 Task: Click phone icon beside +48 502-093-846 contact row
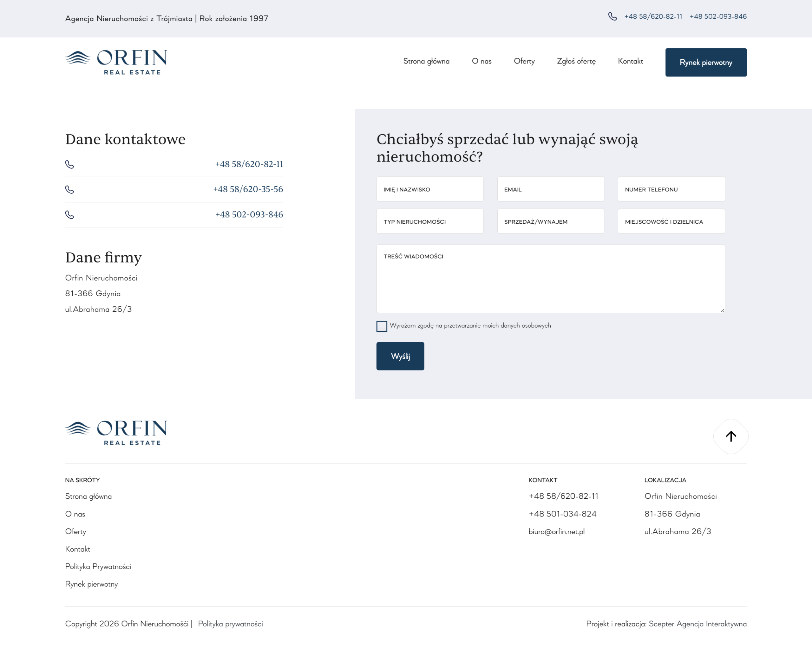(x=70, y=215)
